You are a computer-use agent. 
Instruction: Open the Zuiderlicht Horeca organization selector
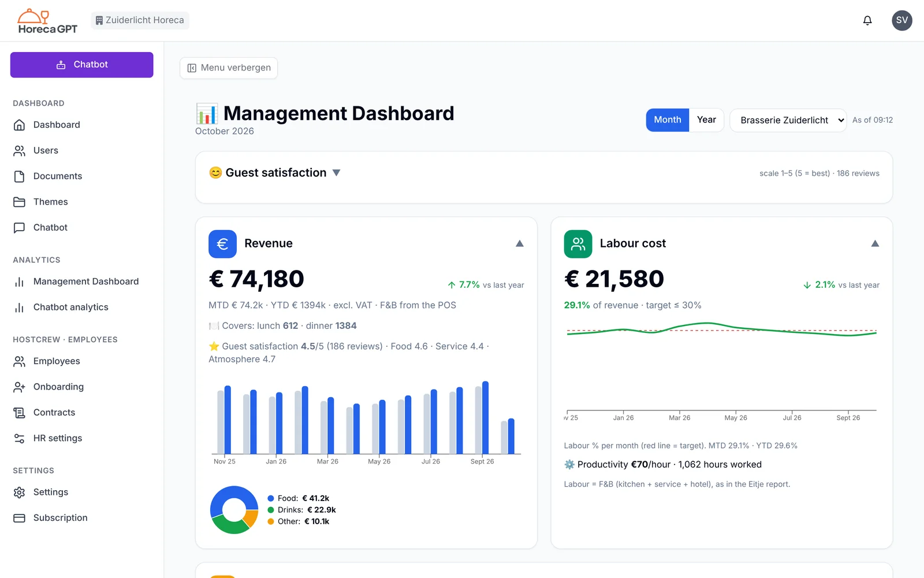point(140,20)
